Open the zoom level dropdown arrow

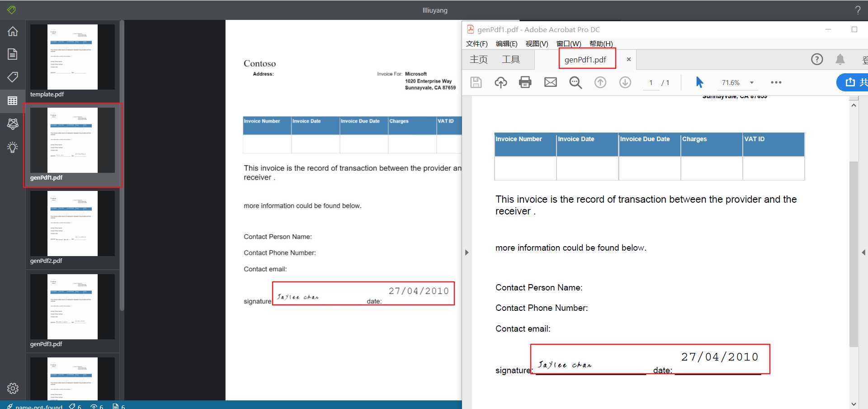point(751,82)
